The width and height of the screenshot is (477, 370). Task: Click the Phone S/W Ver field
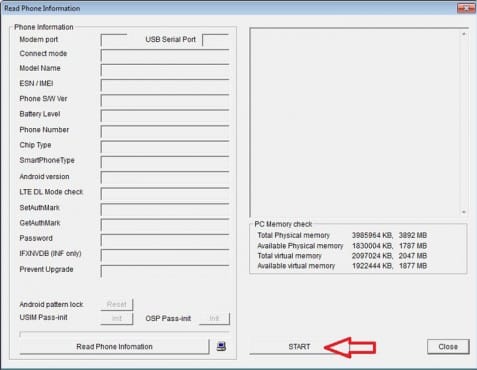(165, 100)
